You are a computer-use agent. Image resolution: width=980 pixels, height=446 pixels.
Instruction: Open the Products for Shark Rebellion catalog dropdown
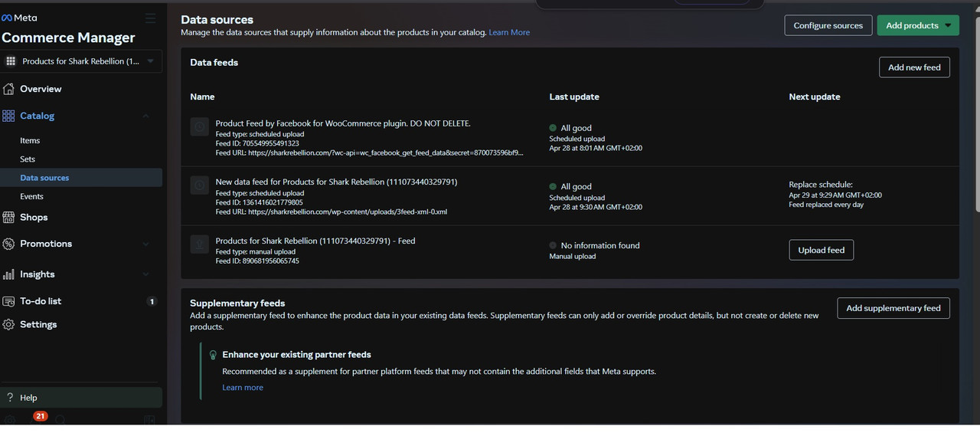point(81,61)
